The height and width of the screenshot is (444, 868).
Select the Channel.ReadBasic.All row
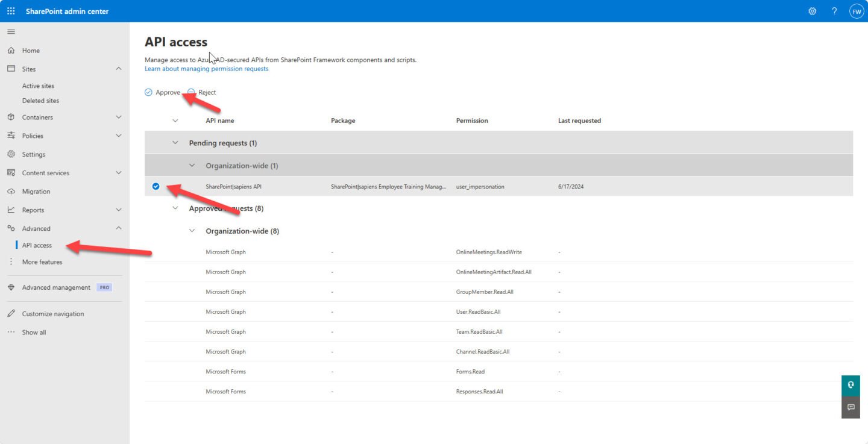(x=498, y=351)
